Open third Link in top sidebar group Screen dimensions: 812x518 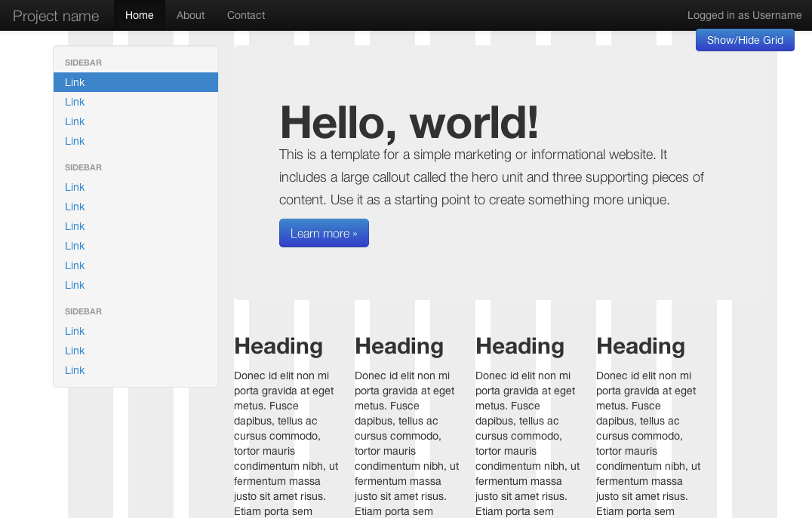pyautogui.click(x=75, y=121)
